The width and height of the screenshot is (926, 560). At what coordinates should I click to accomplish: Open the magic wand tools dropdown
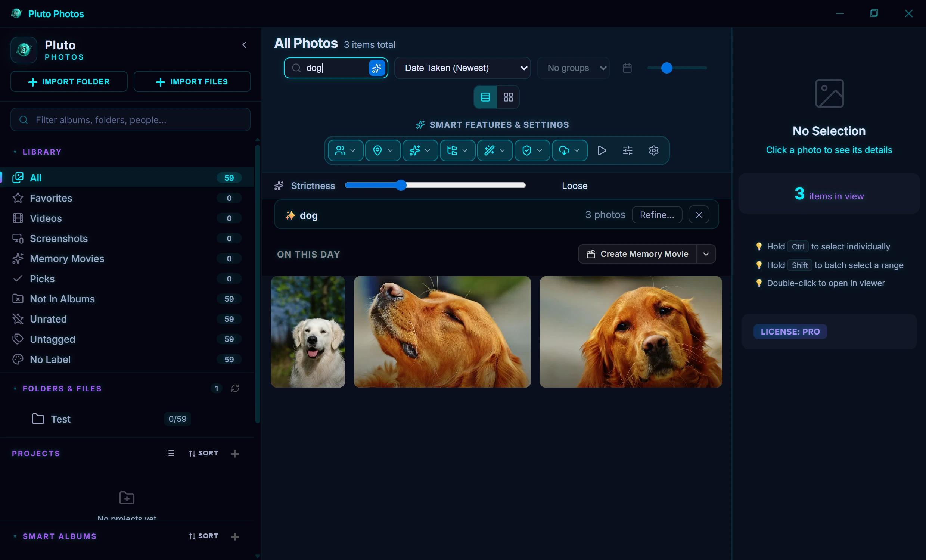pos(495,150)
